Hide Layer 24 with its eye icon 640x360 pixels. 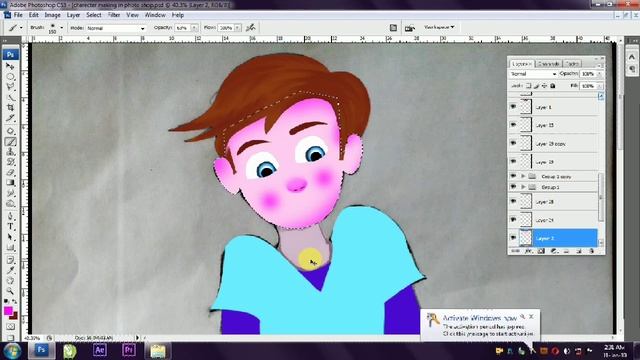(x=513, y=220)
